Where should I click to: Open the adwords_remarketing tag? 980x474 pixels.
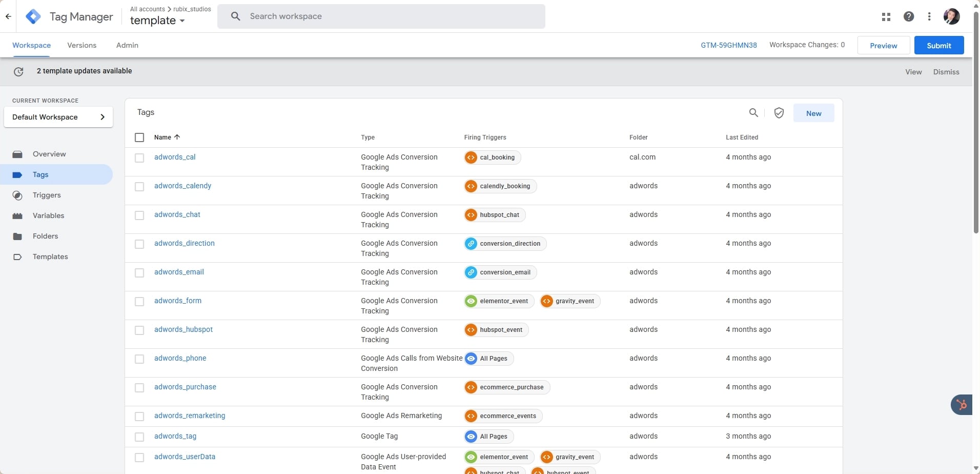189,416
